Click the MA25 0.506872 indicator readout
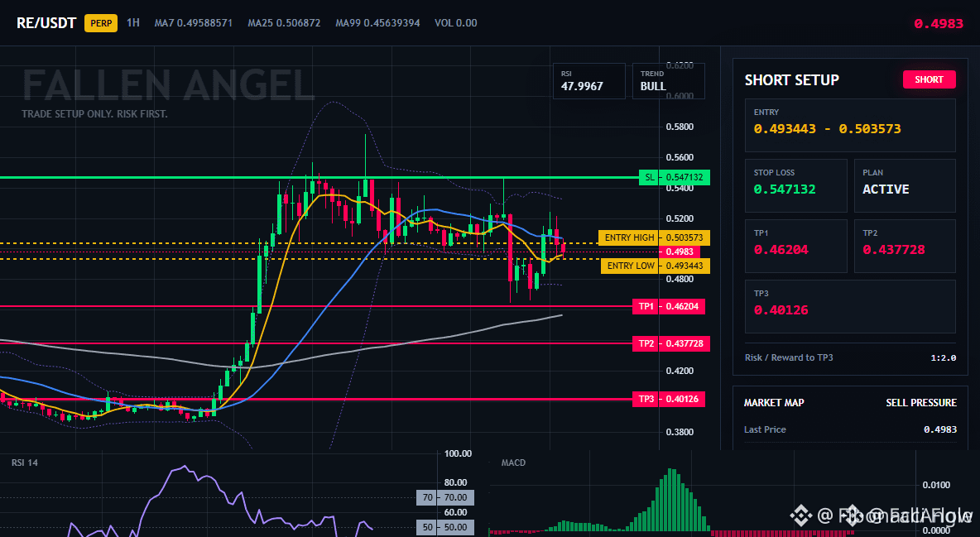This screenshot has height=537, width=980. [x=284, y=22]
